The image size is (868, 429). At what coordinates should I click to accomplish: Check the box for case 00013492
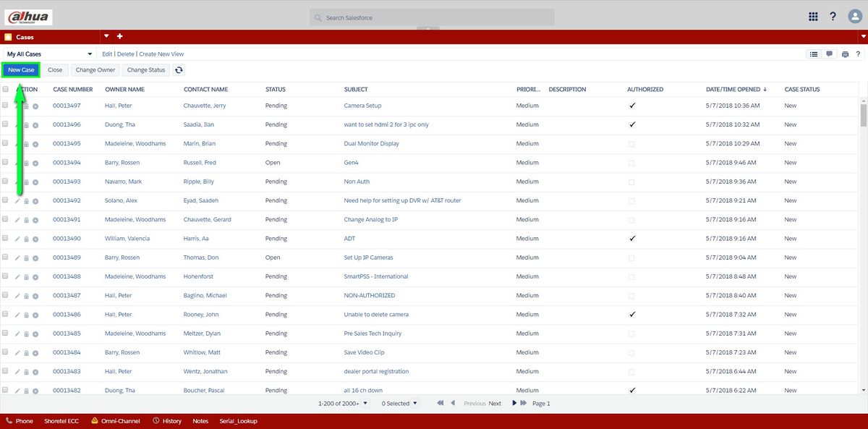click(6, 200)
